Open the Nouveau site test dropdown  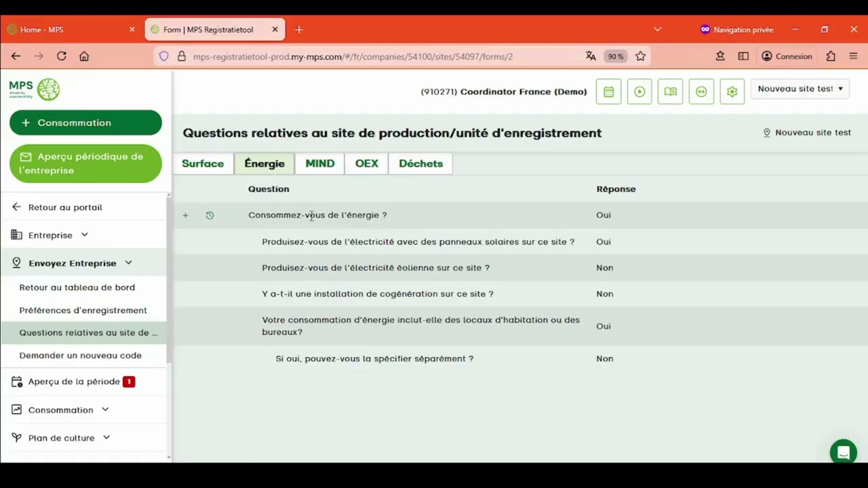point(800,89)
